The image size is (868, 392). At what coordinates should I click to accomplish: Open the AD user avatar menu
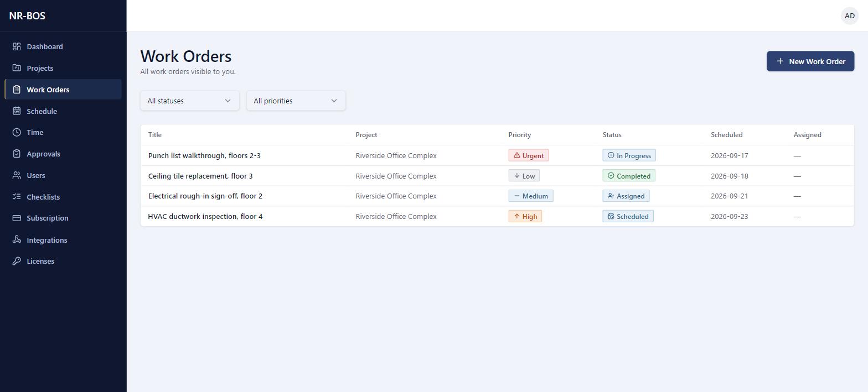tap(850, 15)
